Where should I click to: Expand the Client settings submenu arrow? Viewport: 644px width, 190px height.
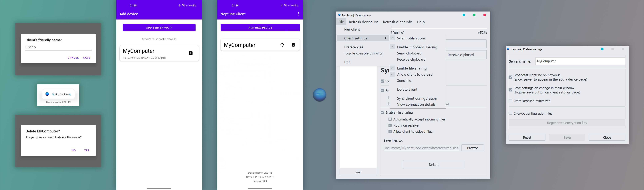click(386, 38)
